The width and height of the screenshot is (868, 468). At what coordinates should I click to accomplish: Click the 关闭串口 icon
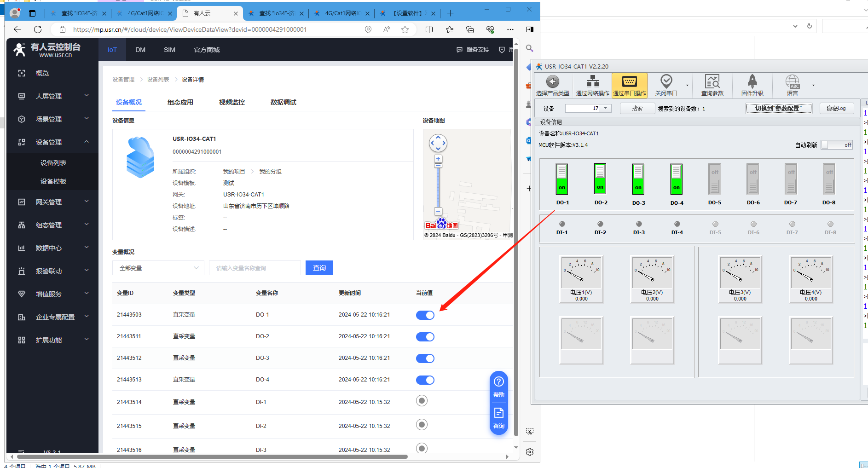point(666,82)
